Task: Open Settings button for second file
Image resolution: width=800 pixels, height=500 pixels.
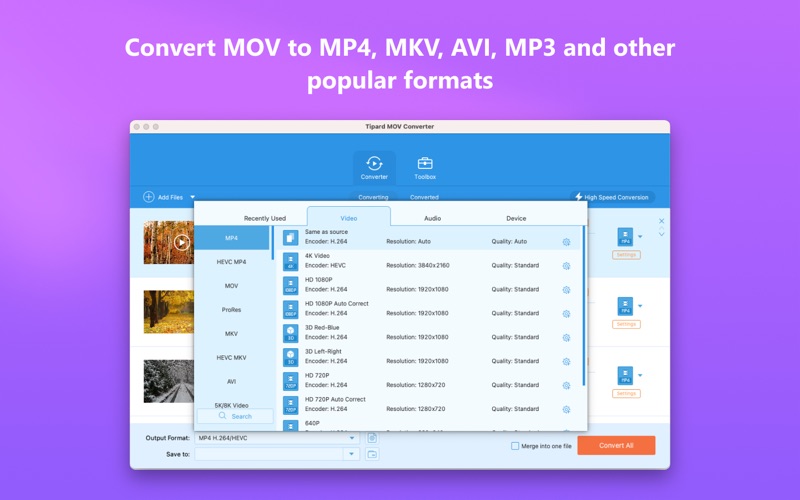Action: tap(626, 324)
